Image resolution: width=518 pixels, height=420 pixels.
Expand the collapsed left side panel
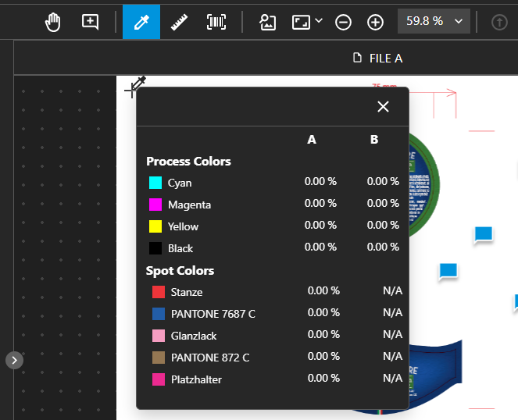[15, 360]
